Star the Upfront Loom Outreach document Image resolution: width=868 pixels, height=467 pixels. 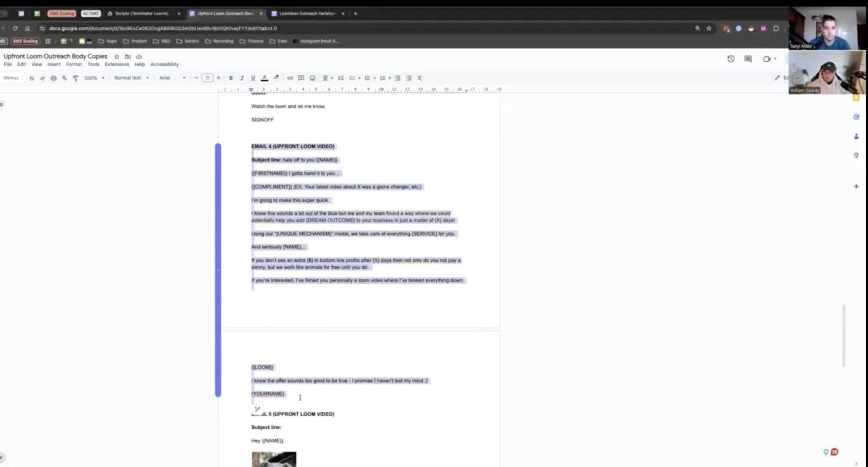117,57
